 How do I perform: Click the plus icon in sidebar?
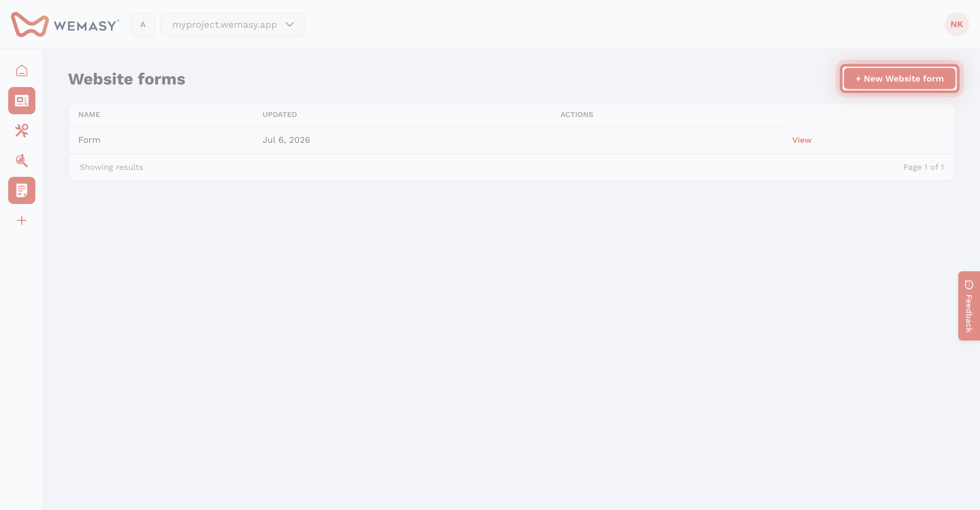click(22, 221)
